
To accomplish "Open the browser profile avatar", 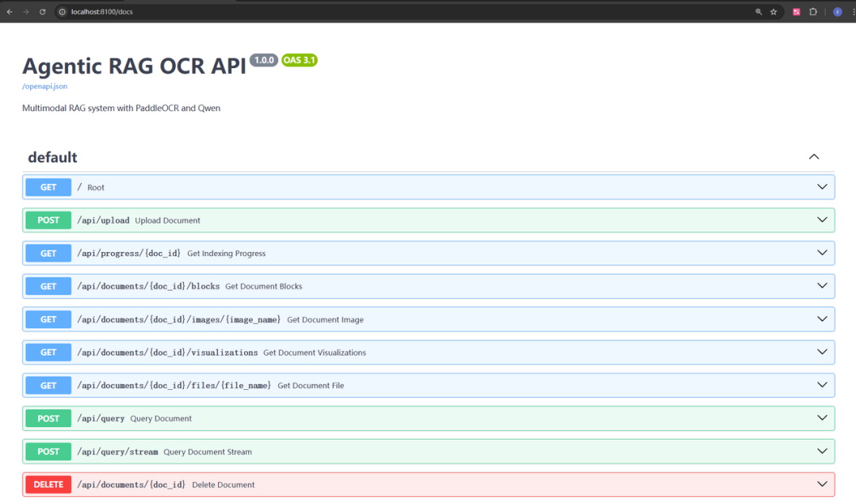I will point(838,11).
